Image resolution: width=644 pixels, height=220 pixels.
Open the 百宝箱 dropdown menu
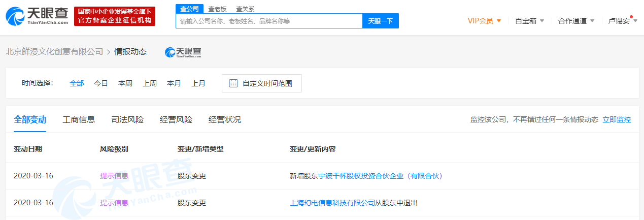529,21
